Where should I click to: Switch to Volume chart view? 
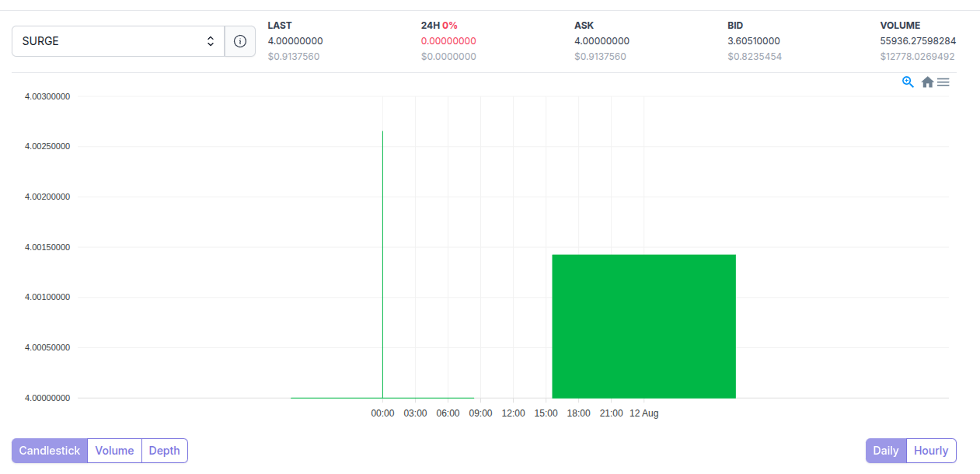[115, 451]
